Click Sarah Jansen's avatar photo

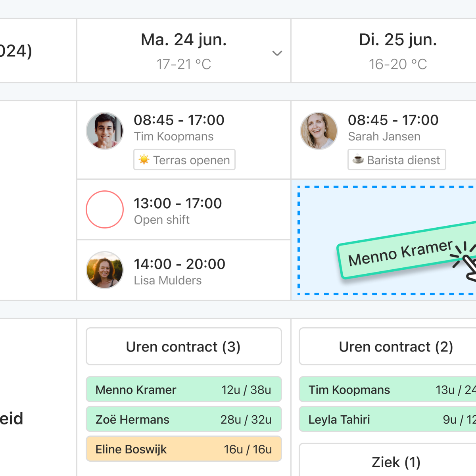[319, 131]
